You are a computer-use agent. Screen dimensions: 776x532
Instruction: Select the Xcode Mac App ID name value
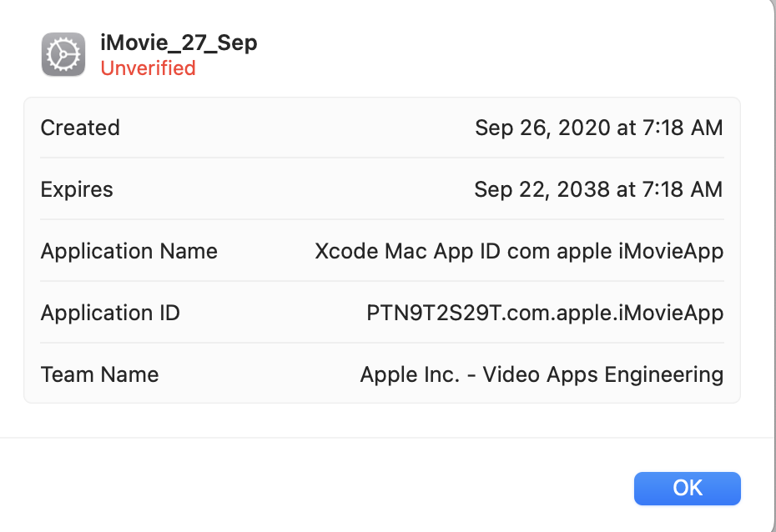tap(417, 251)
